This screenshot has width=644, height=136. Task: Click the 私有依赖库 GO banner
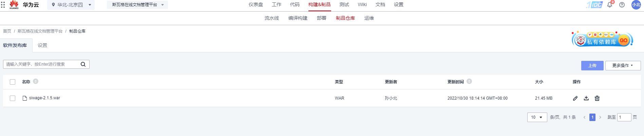click(x=602, y=40)
